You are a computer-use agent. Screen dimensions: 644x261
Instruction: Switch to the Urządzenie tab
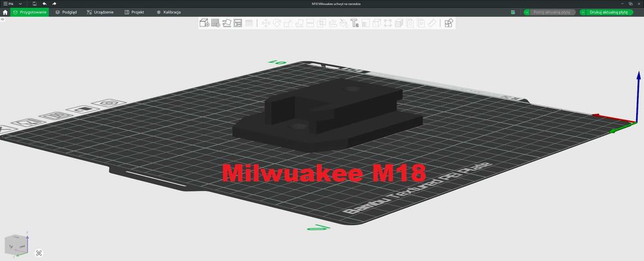pos(100,12)
